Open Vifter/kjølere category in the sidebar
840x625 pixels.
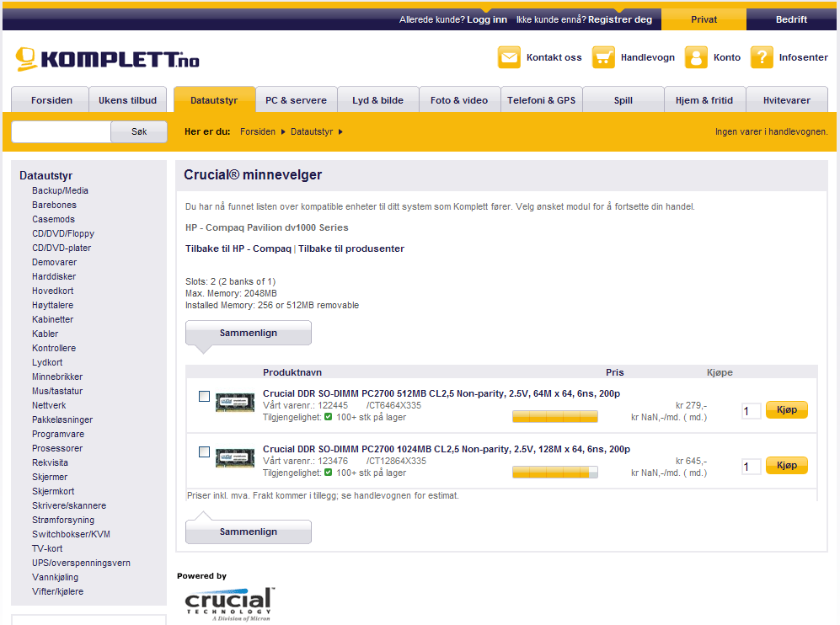click(x=58, y=592)
